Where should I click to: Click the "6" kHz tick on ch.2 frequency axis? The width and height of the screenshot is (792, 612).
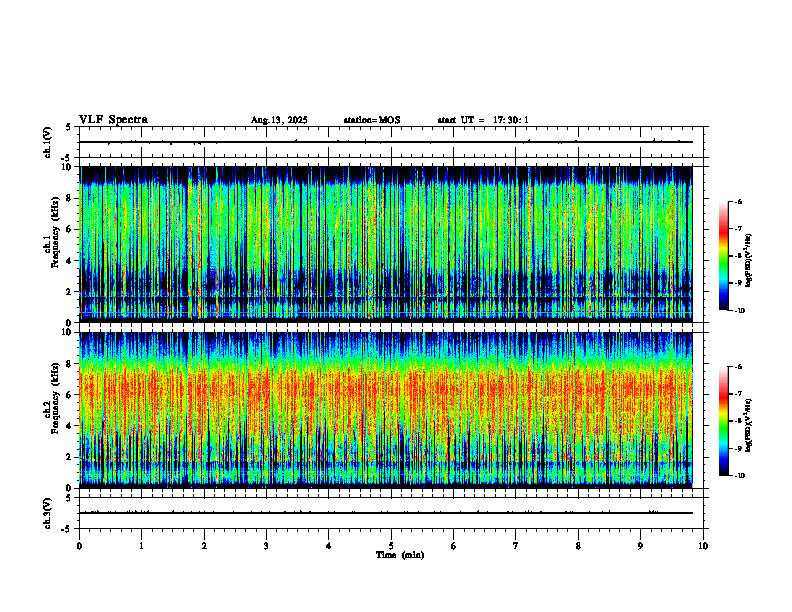(70, 395)
